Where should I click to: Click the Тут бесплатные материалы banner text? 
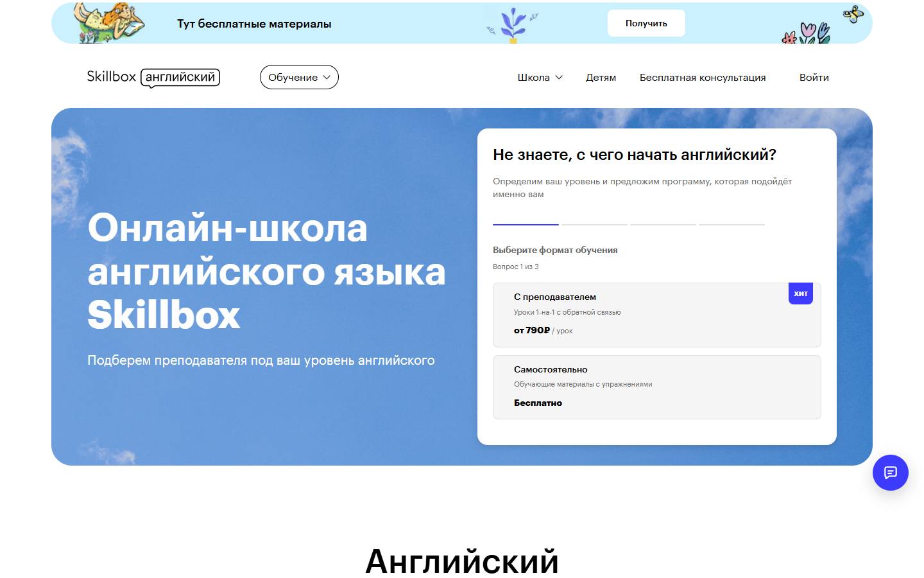(x=254, y=24)
